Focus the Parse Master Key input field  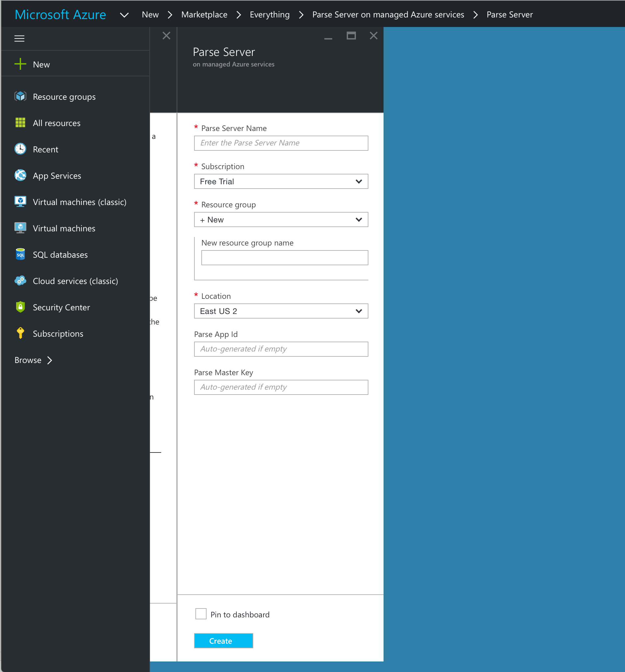click(281, 387)
